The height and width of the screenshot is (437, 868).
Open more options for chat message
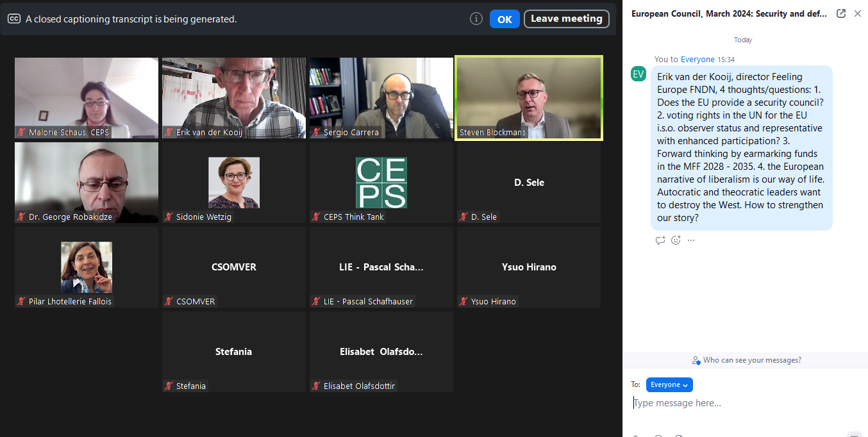click(x=691, y=240)
